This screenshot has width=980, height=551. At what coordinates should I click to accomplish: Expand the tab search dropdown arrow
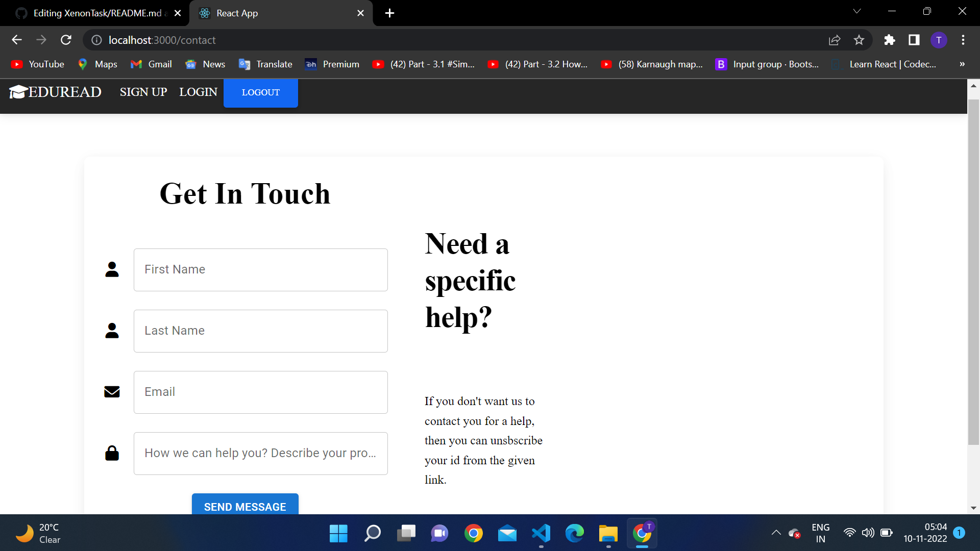[x=857, y=11]
